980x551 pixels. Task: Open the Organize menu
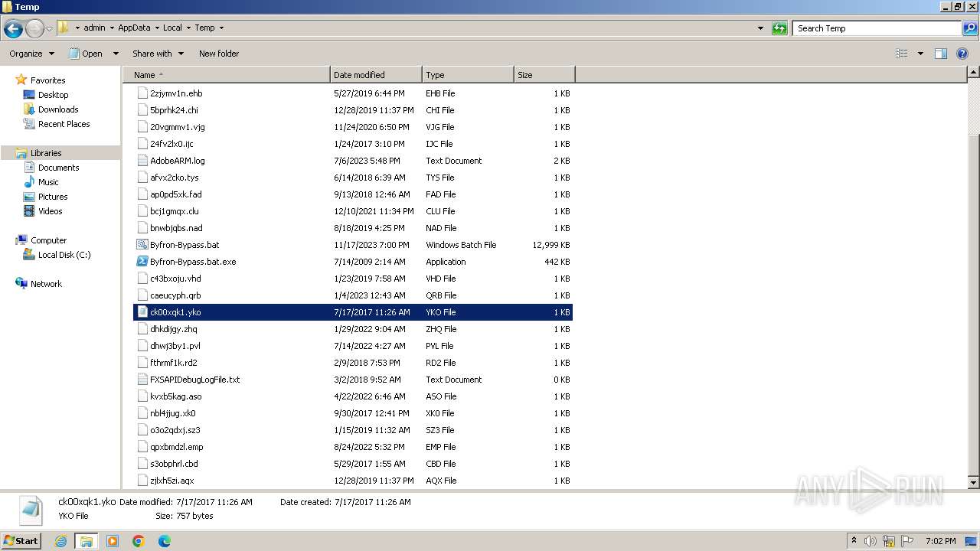pos(31,54)
